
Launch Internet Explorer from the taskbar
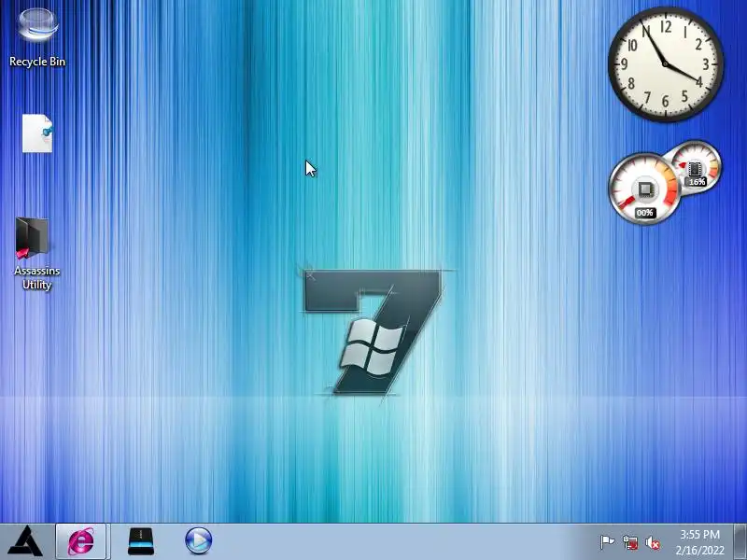[81, 541]
